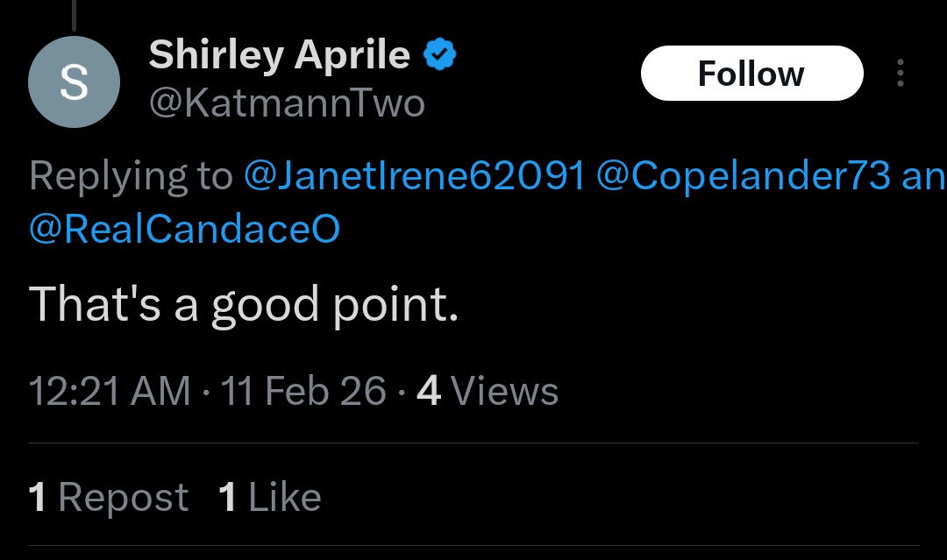Click the 12:21 AM timestamp
947x560 pixels.
[110, 390]
